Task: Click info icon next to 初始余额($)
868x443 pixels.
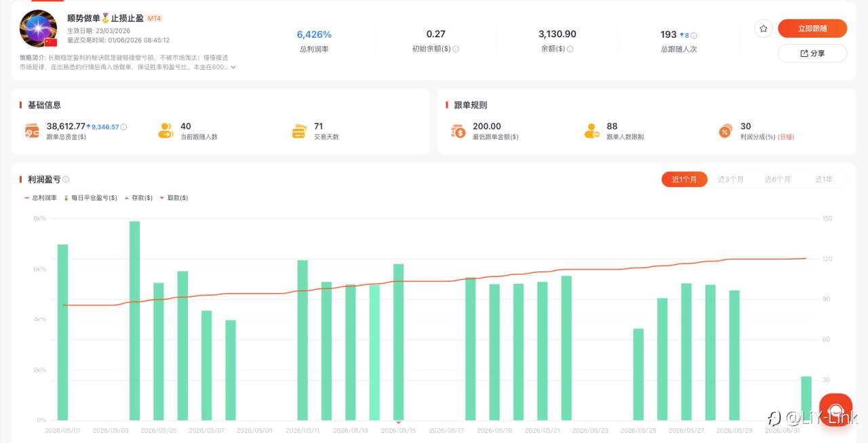Action: [456, 49]
